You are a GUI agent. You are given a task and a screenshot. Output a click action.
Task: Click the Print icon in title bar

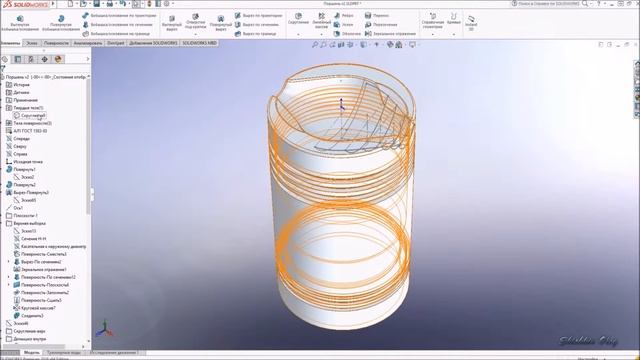point(109,4)
